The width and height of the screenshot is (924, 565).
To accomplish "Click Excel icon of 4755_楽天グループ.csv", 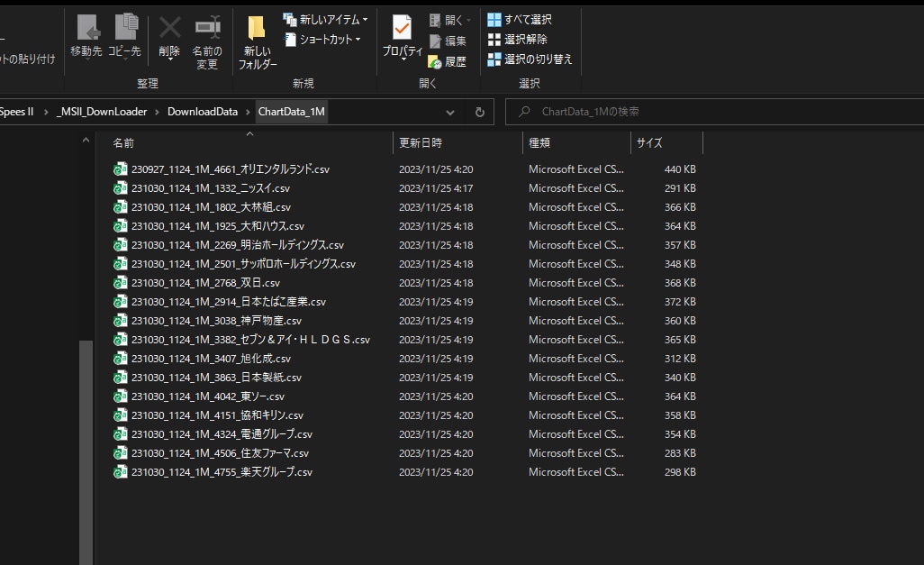I will [120, 472].
